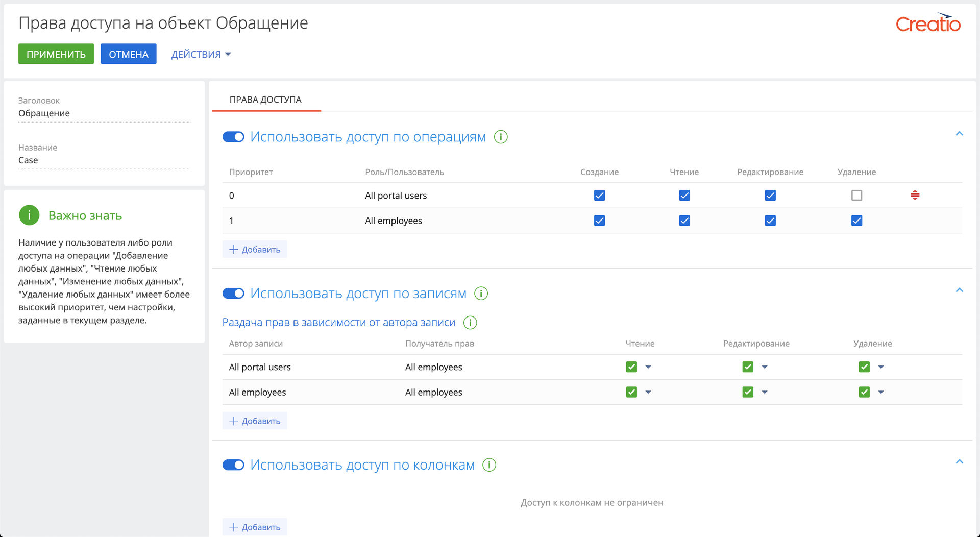Uncheck Чтение for All employees operations row

tap(684, 221)
